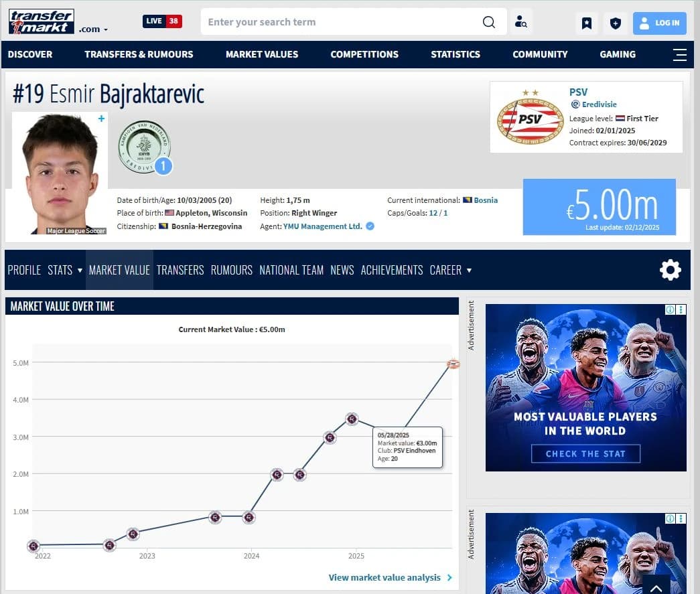700x594 pixels.
Task: Click the first 2022 chart marker
Action: point(33,545)
